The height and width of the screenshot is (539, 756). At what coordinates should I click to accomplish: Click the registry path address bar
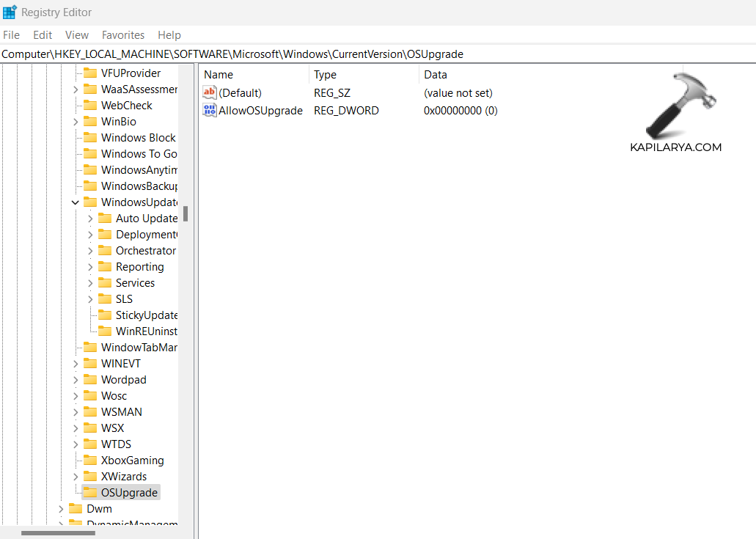pyautogui.click(x=378, y=54)
